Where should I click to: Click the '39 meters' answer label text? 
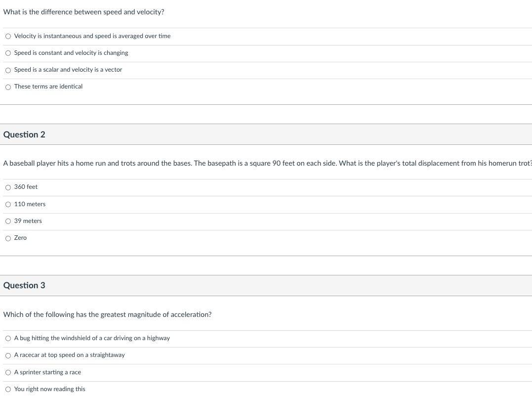coord(28,221)
